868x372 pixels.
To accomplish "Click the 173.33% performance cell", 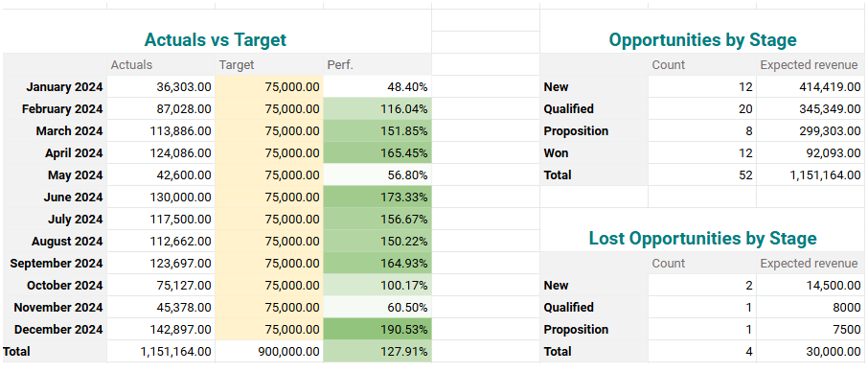I will pos(377,198).
